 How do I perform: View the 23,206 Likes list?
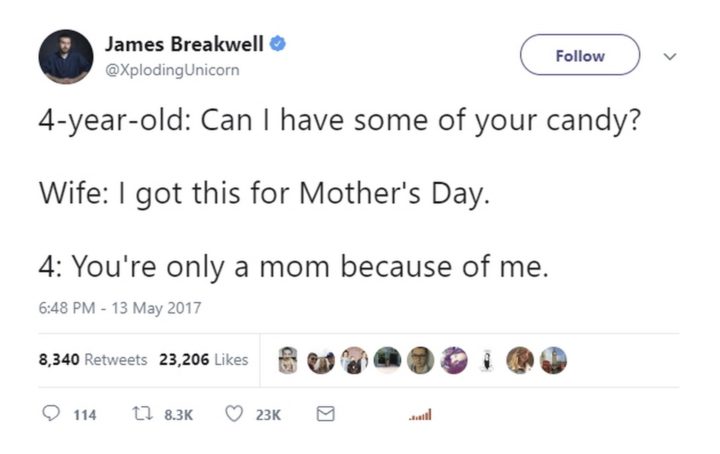[203, 360]
